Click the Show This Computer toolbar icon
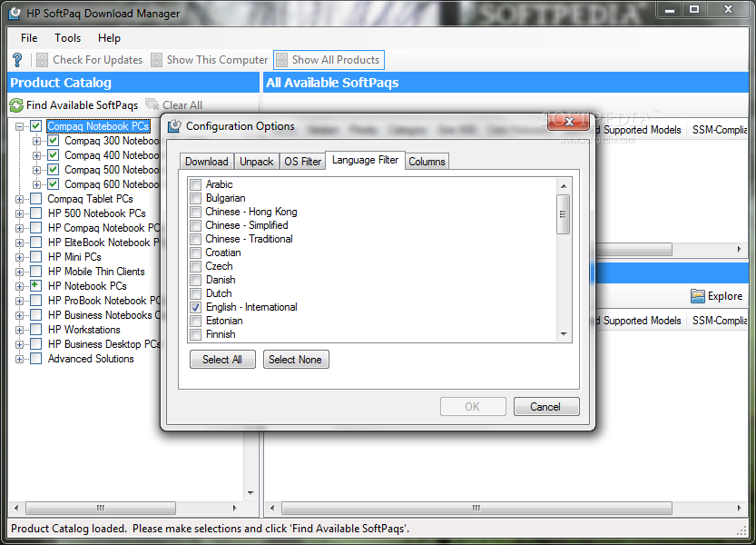This screenshot has height=545, width=756. point(156,60)
